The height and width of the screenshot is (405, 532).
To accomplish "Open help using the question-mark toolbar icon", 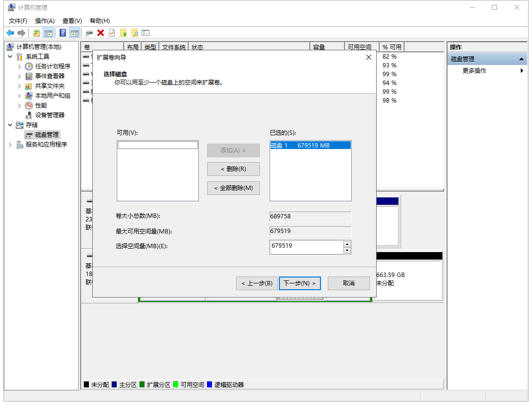I will coord(62,33).
